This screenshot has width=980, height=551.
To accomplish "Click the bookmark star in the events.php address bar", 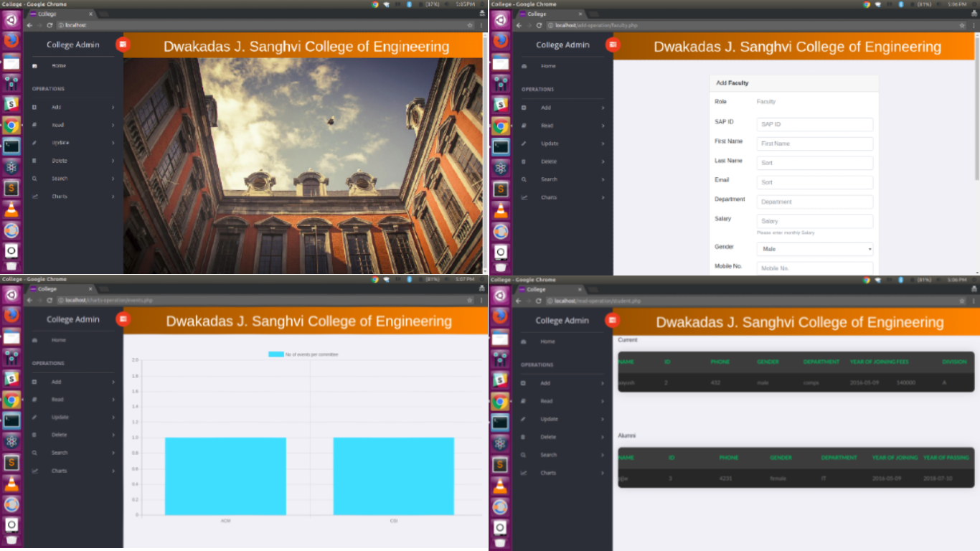I will click(x=470, y=301).
